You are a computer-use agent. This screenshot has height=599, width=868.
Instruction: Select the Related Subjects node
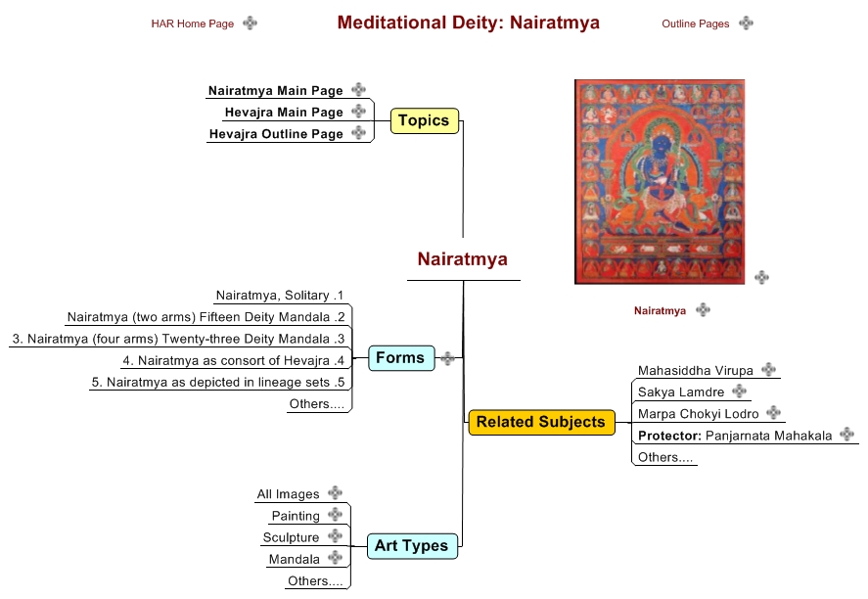click(x=541, y=423)
